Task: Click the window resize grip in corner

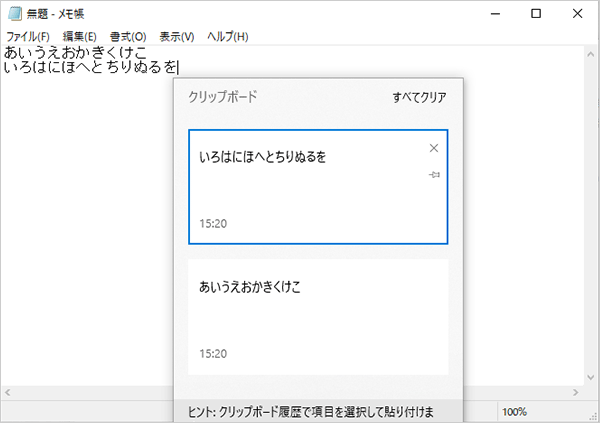Action: click(x=594, y=417)
